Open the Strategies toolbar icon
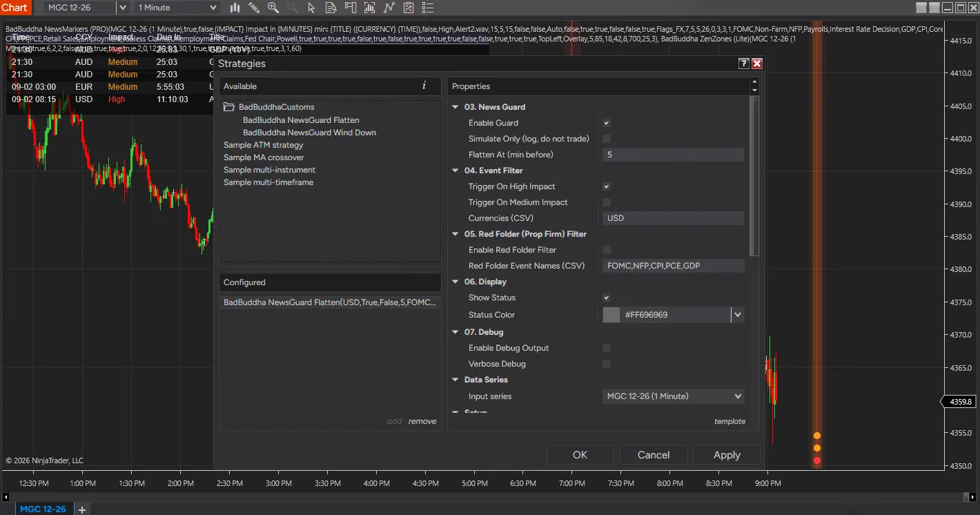This screenshot has height=515, width=980. pyautogui.click(x=390, y=8)
